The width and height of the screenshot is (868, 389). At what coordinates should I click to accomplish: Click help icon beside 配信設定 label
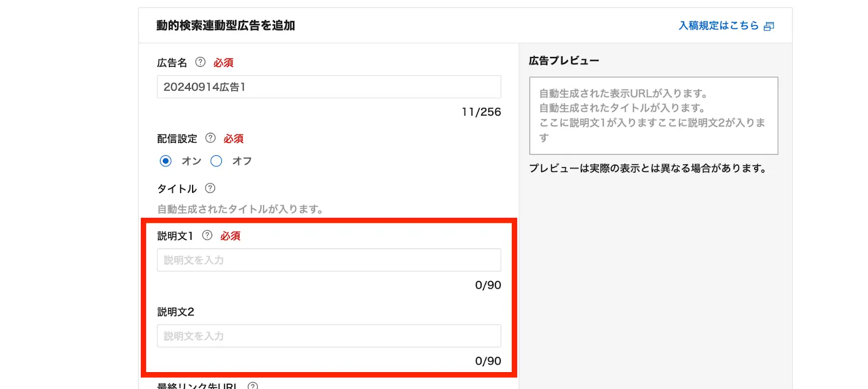point(210,138)
